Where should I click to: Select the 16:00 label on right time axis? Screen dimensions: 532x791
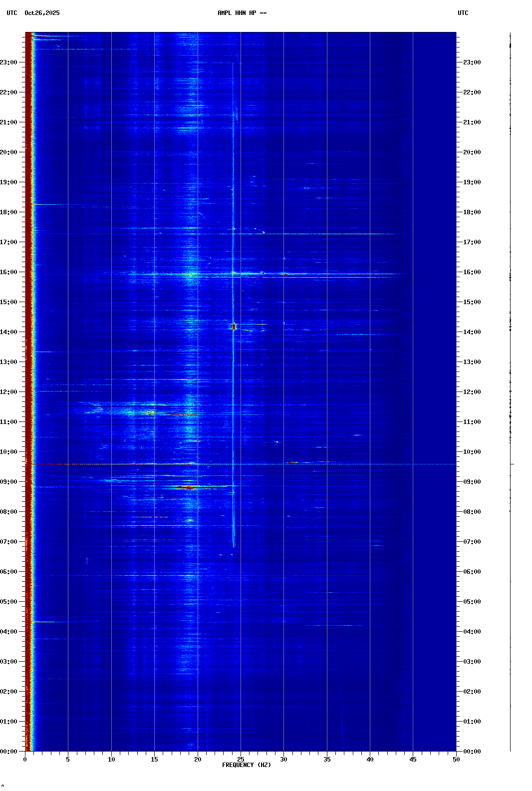[x=472, y=272]
